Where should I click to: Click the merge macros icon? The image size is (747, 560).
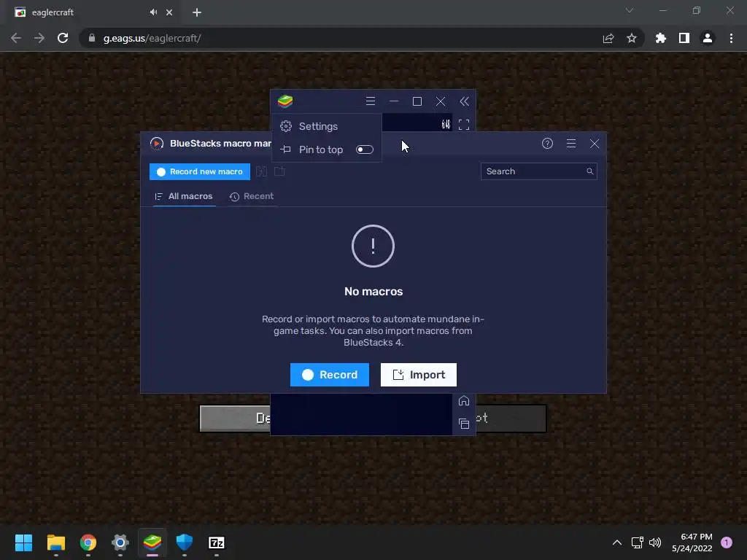(x=262, y=171)
